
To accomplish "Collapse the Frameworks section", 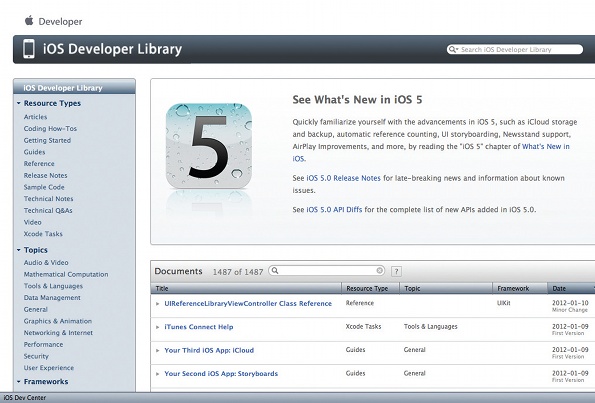I will 19,382.
